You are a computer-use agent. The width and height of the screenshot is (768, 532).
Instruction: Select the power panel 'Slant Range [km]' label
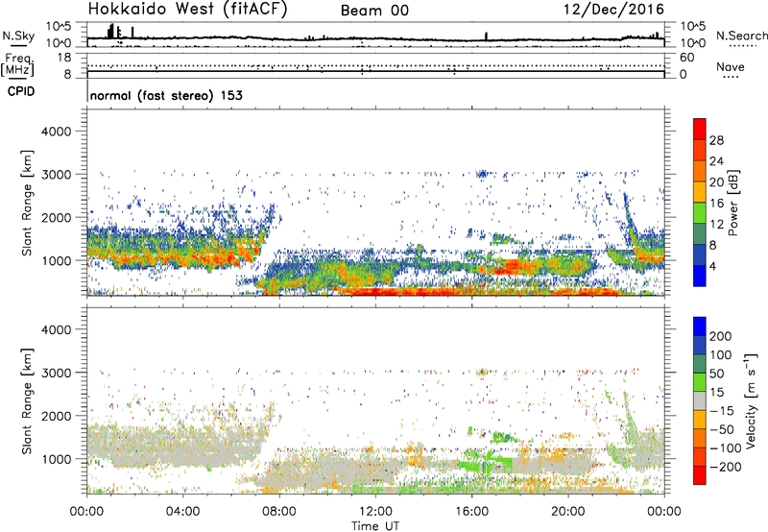pos(27,203)
